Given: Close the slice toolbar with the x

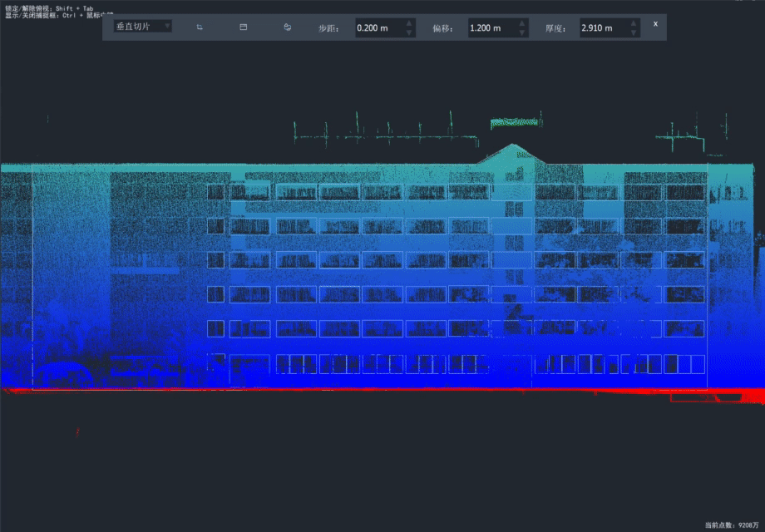Looking at the screenshot, I should tap(655, 24).
